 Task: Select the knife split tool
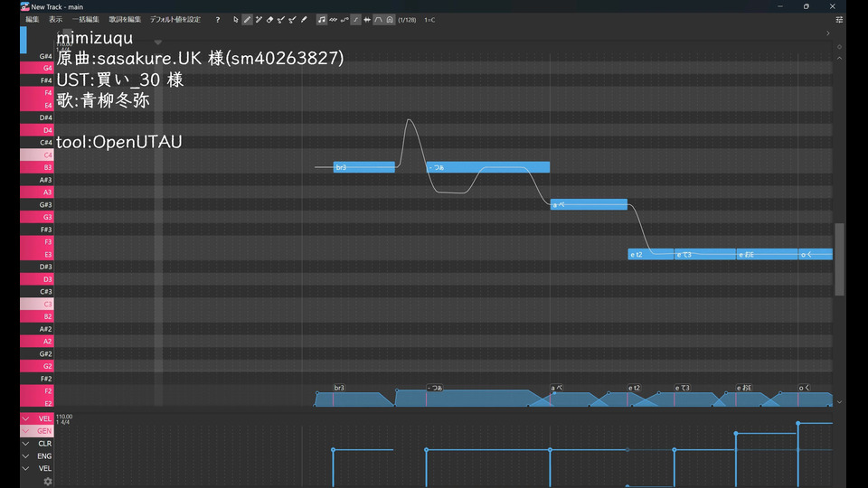(304, 20)
